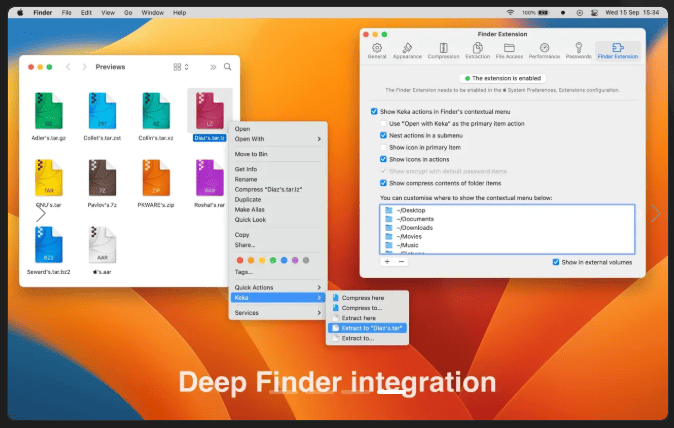
Task: Choose Move to Bin
Action: click(278, 154)
